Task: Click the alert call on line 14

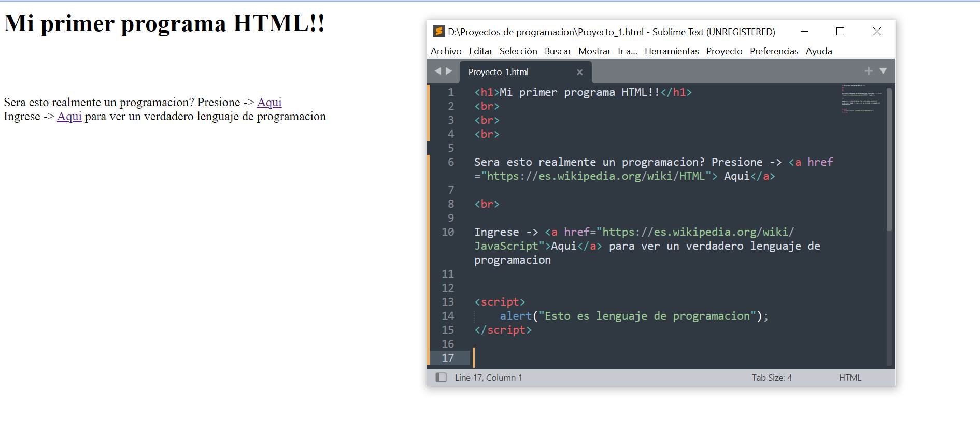Action: click(x=634, y=316)
